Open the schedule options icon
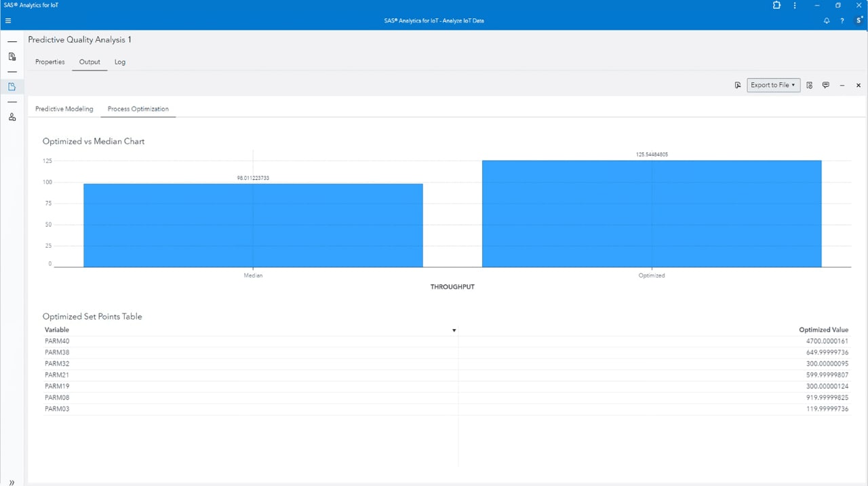Image resolution: width=868 pixels, height=486 pixels. (810, 85)
